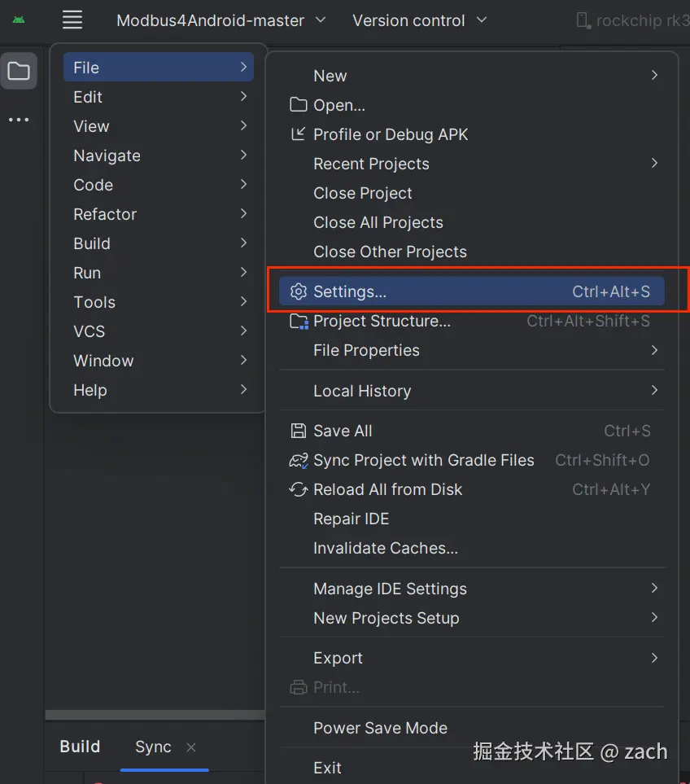Expand the Modbus4Android-master project dropdown
Viewport: 690px width, 784px height.
221,20
